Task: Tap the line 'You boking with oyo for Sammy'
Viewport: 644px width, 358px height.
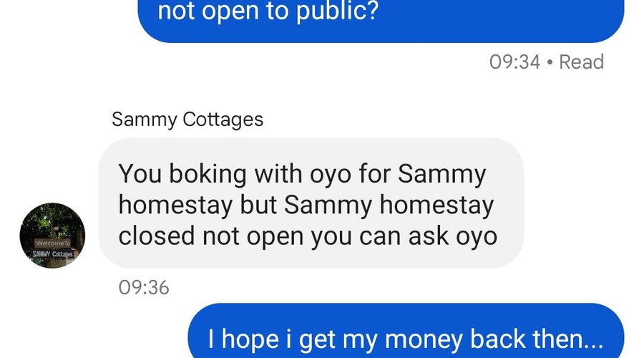Action: 302,174
